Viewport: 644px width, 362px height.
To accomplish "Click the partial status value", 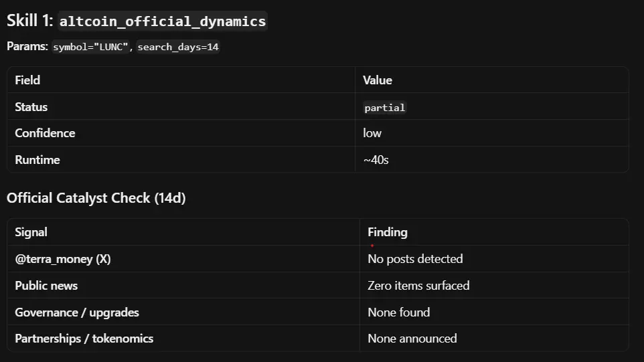I will [x=385, y=108].
